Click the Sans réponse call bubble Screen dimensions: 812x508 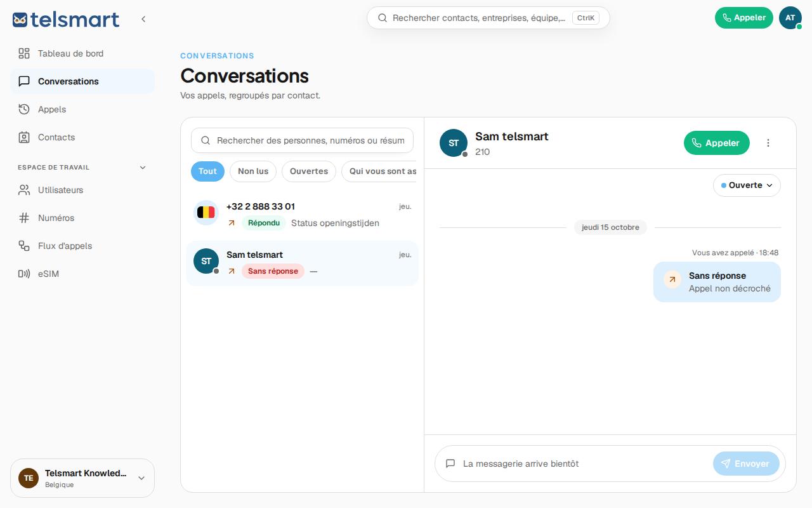point(717,282)
